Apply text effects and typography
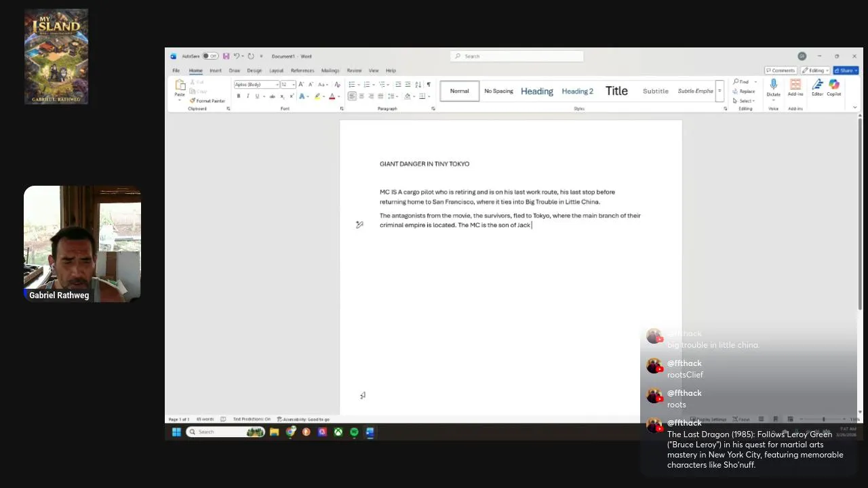The image size is (868, 488). click(x=302, y=96)
